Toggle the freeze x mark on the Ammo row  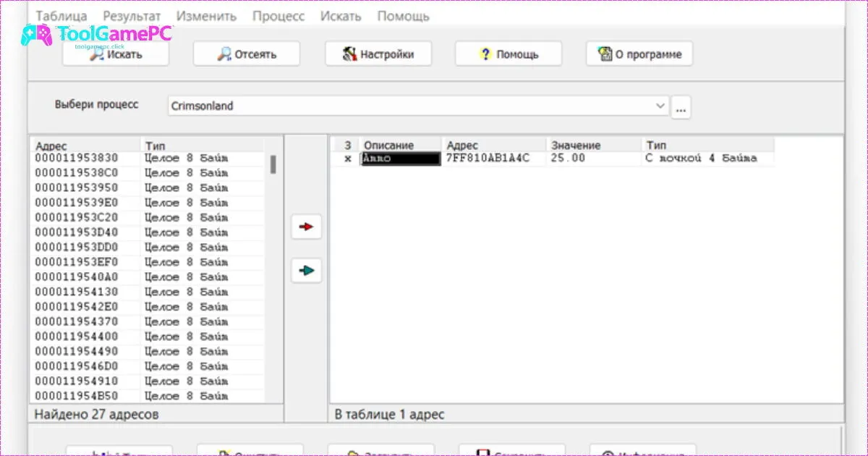click(347, 159)
